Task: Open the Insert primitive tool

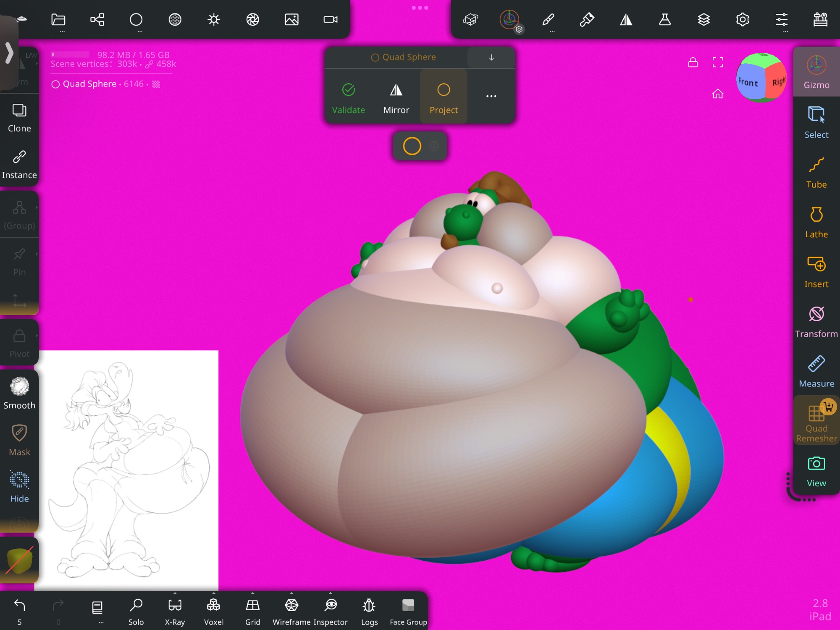Action: [816, 272]
